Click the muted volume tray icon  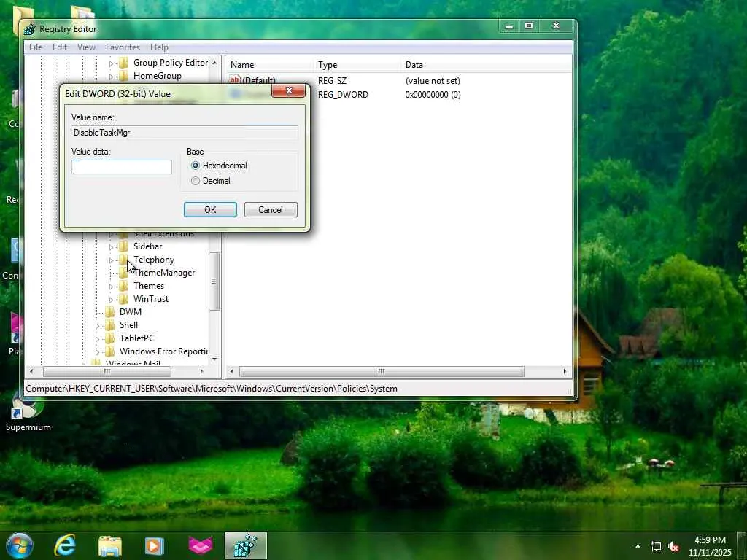(673, 547)
